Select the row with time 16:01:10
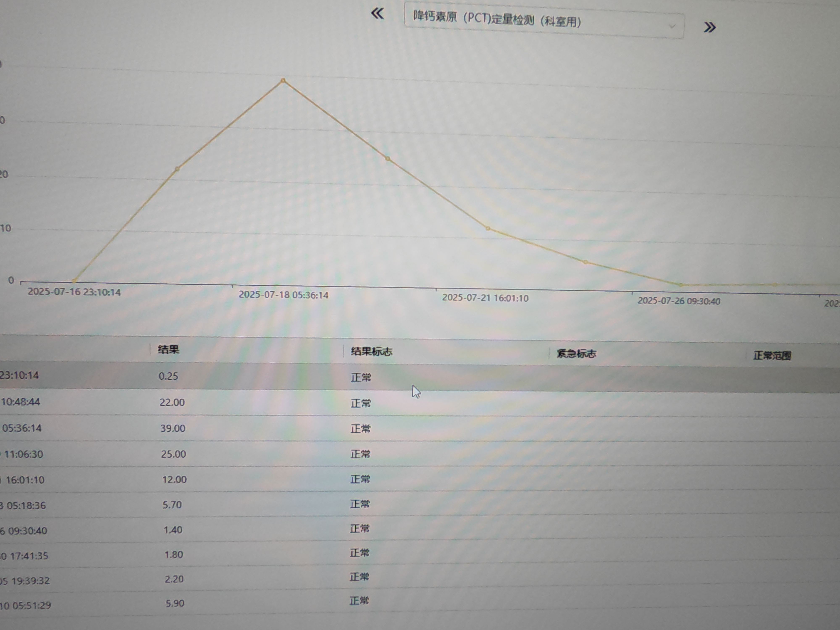The height and width of the screenshot is (630, 840). click(25, 480)
